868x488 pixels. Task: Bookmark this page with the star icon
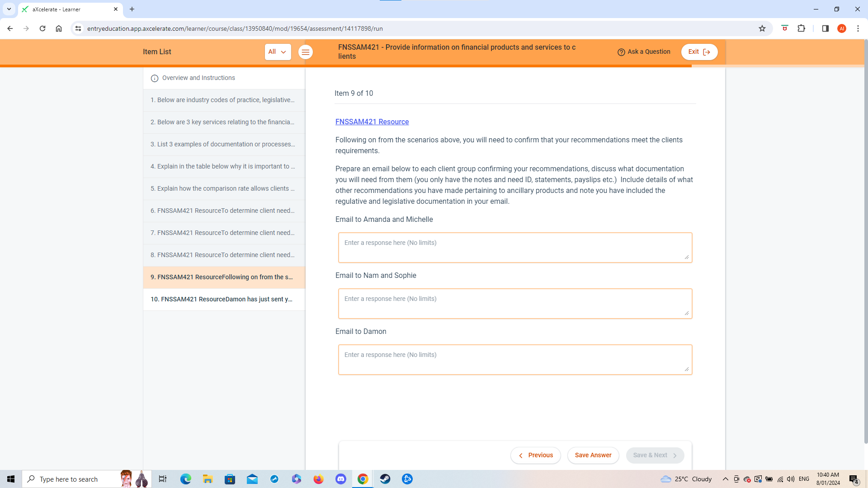pyautogui.click(x=762, y=28)
